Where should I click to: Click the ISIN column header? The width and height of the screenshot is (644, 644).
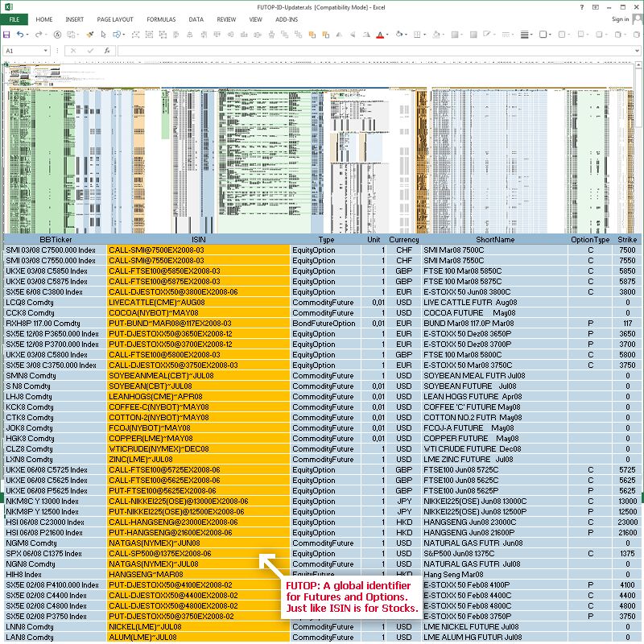coord(198,239)
